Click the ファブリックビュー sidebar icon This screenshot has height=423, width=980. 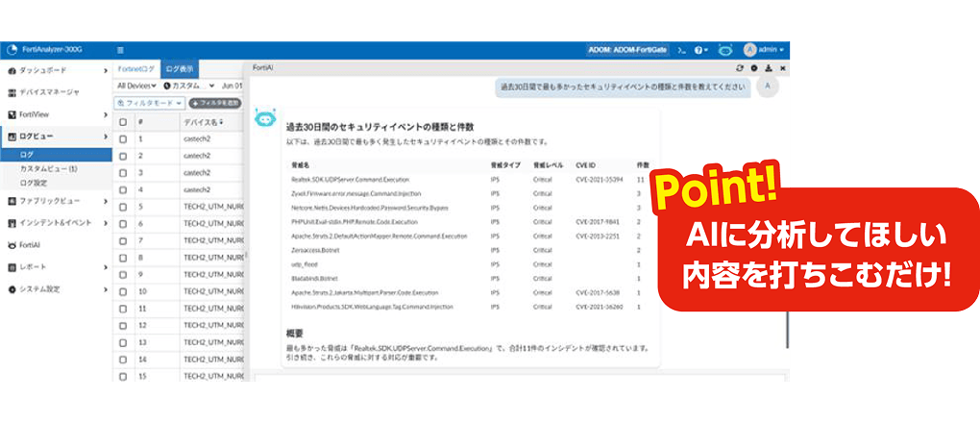[x=12, y=201]
